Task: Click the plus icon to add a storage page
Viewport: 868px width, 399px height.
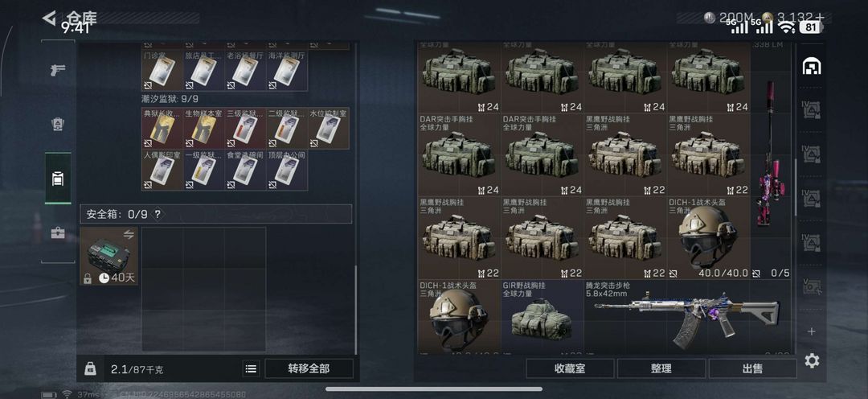Action: coord(812,331)
